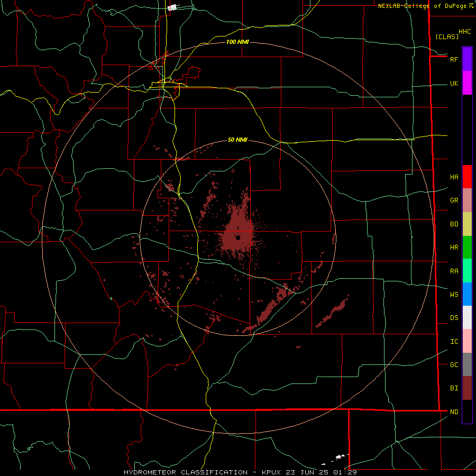
Task: Click the IC light pink legend swatch
Action: tap(467, 341)
